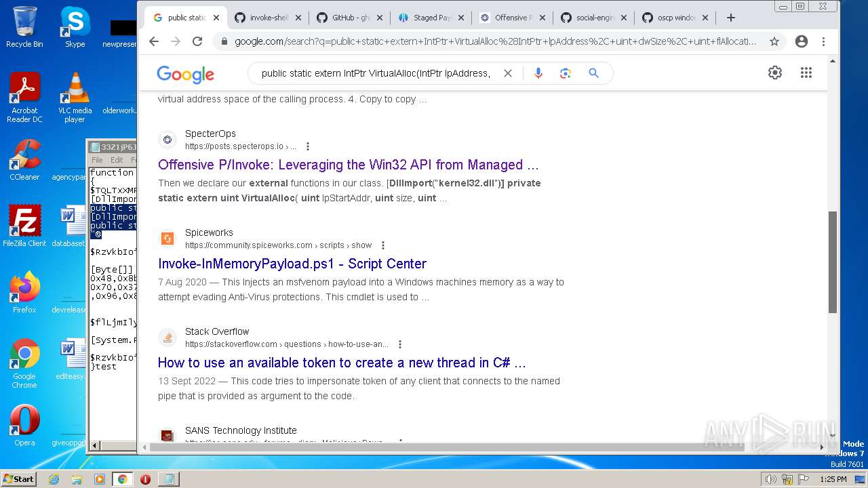Switch to the social-engineer GitHub tab
The image size is (868, 488).
(594, 18)
